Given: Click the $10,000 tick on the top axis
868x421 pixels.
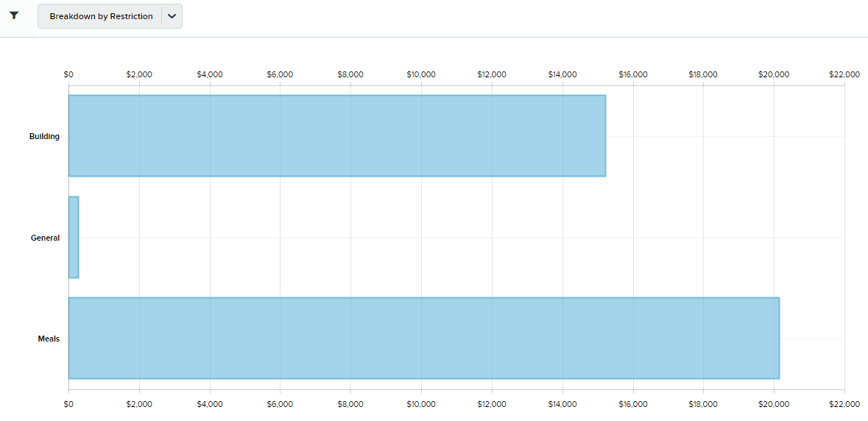Looking at the screenshot, I should click(421, 74).
